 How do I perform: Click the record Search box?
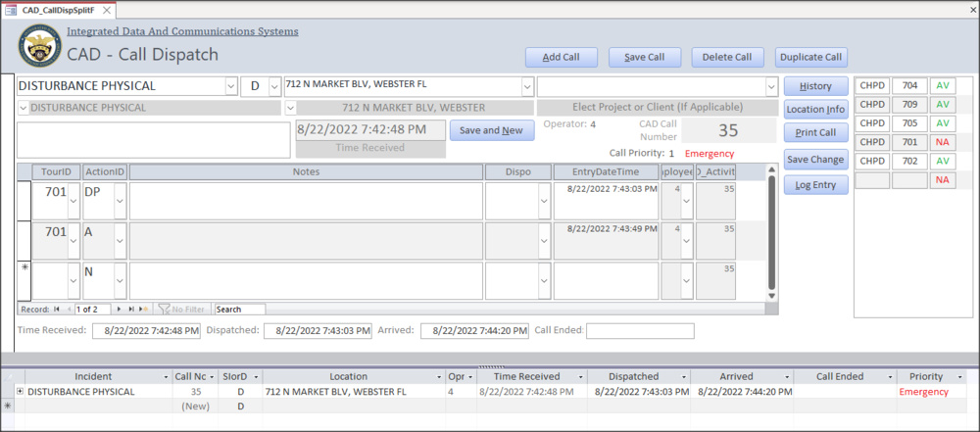pos(239,309)
